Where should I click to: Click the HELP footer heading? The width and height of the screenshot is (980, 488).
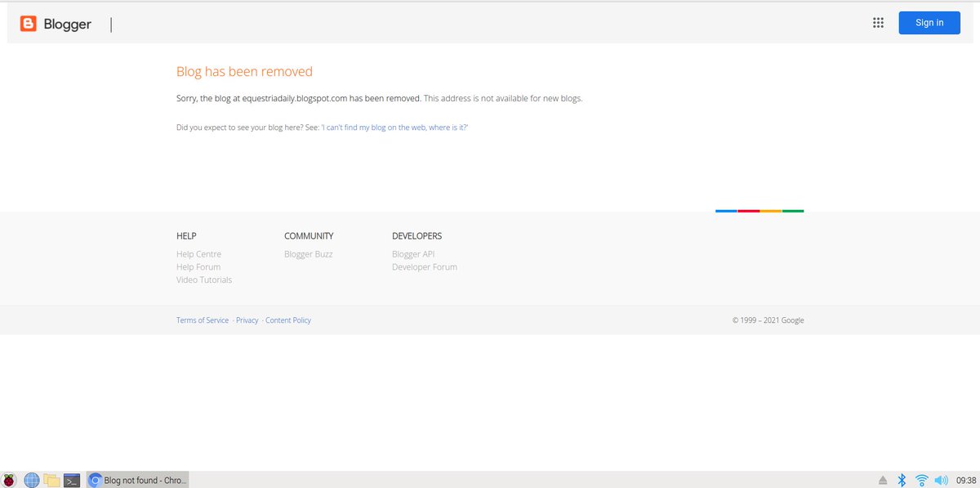[186, 236]
